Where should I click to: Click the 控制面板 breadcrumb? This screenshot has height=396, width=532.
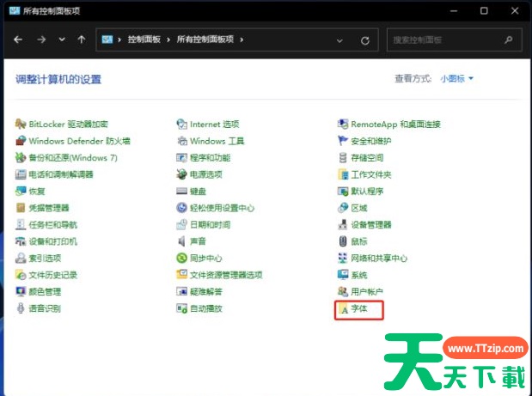coord(144,40)
